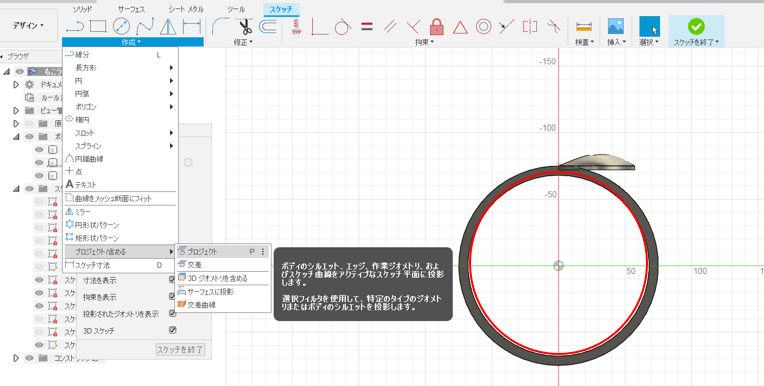Open the 拘束 dropdown menu

tap(424, 42)
